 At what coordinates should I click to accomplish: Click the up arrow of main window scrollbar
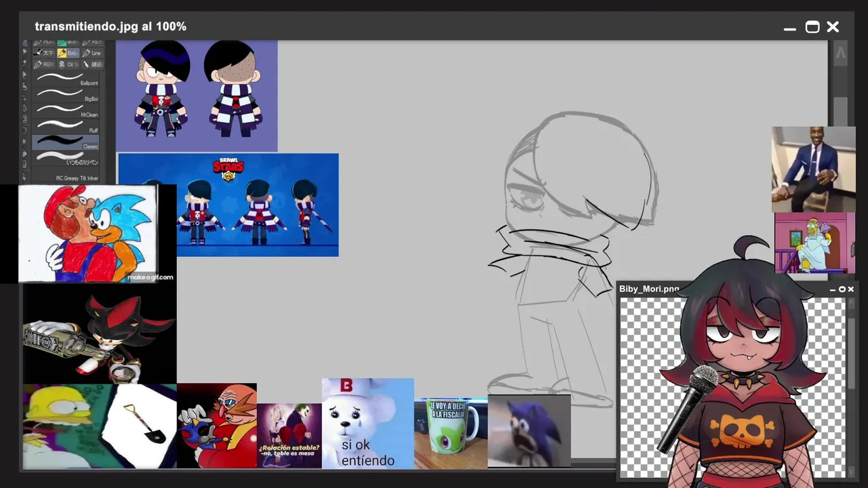[x=840, y=54]
